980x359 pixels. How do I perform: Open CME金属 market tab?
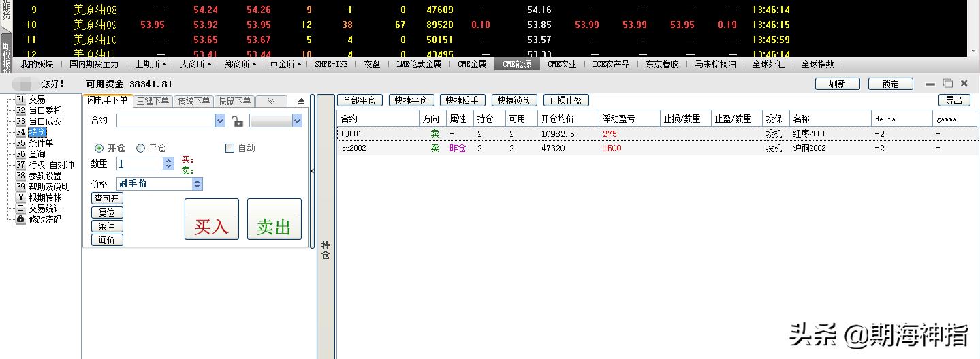(x=472, y=64)
